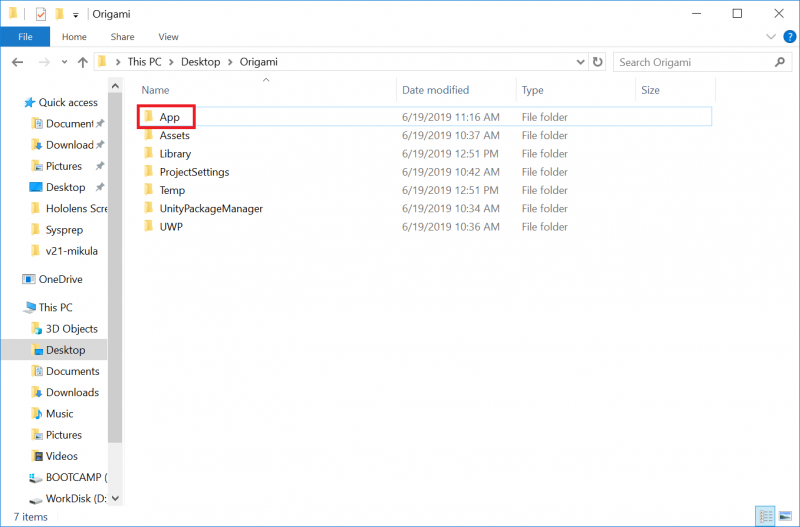The width and height of the screenshot is (800, 527).
Task: Open Videos folder in navigation pane
Action: pos(55,456)
